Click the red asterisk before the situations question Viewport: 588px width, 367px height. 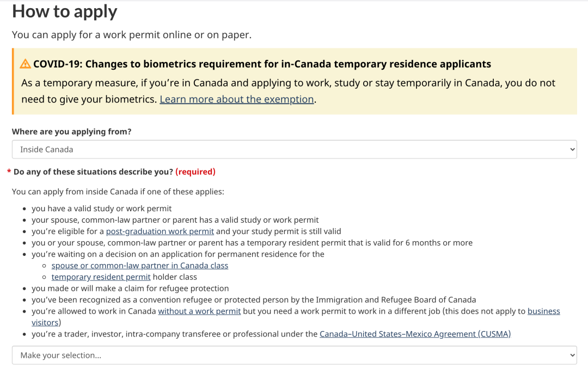[x=9, y=172]
